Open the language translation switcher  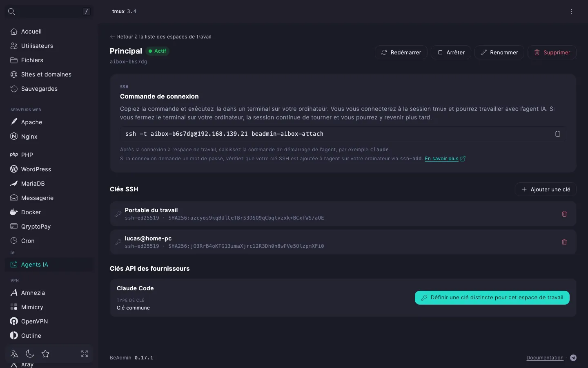pyautogui.click(x=14, y=354)
